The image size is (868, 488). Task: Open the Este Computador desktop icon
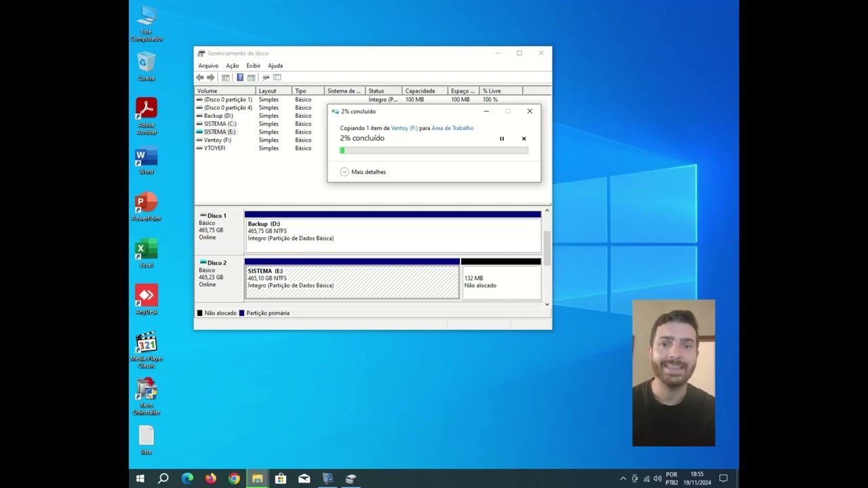click(146, 23)
